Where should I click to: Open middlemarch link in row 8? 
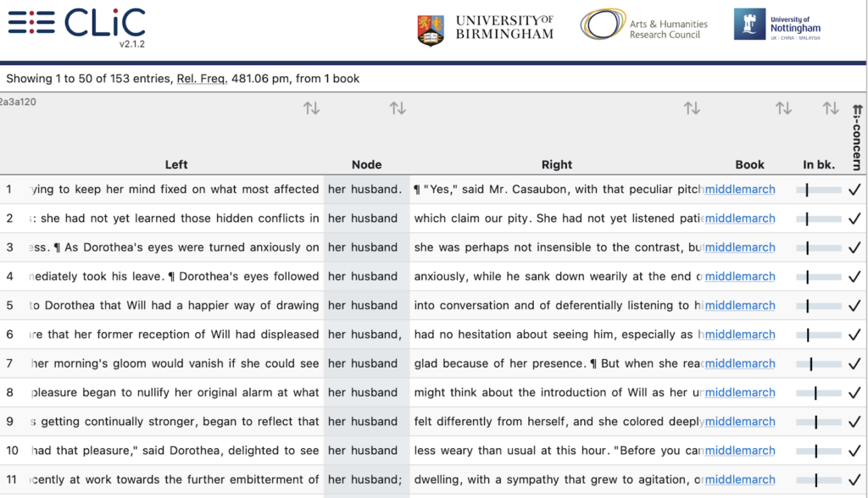(740, 392)
